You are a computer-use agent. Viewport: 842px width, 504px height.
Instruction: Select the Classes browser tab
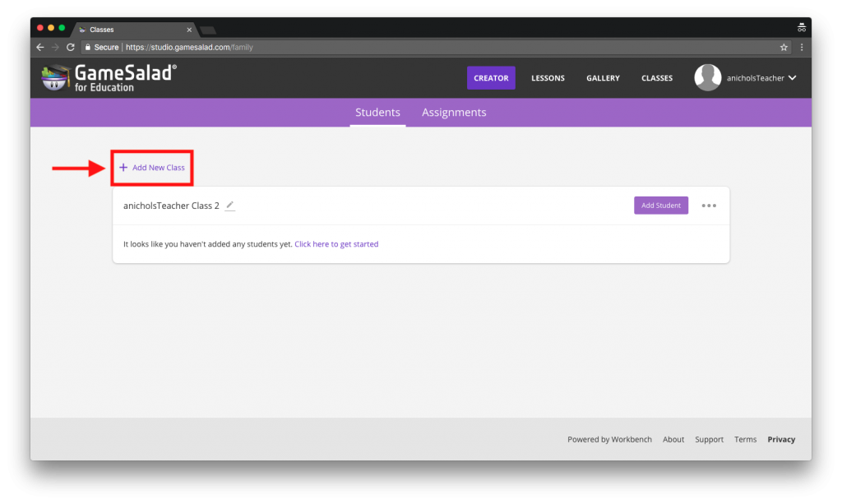coord(134,30)
